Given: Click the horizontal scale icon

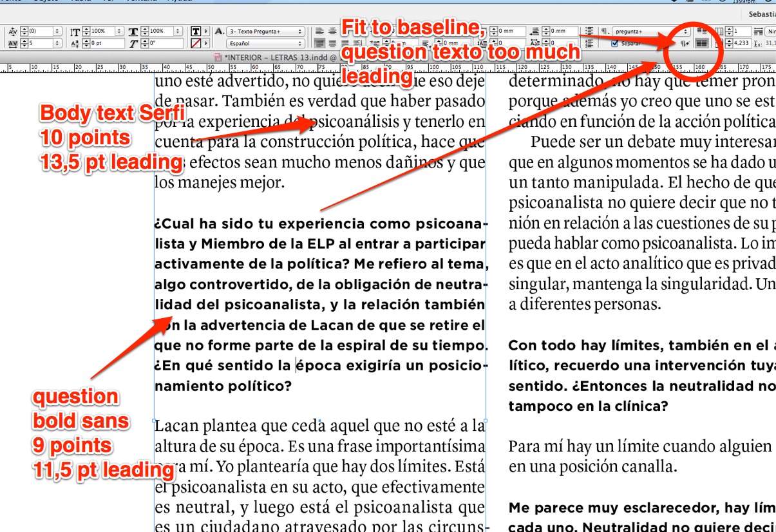Looking at the screenshot, I should [133, 32].
